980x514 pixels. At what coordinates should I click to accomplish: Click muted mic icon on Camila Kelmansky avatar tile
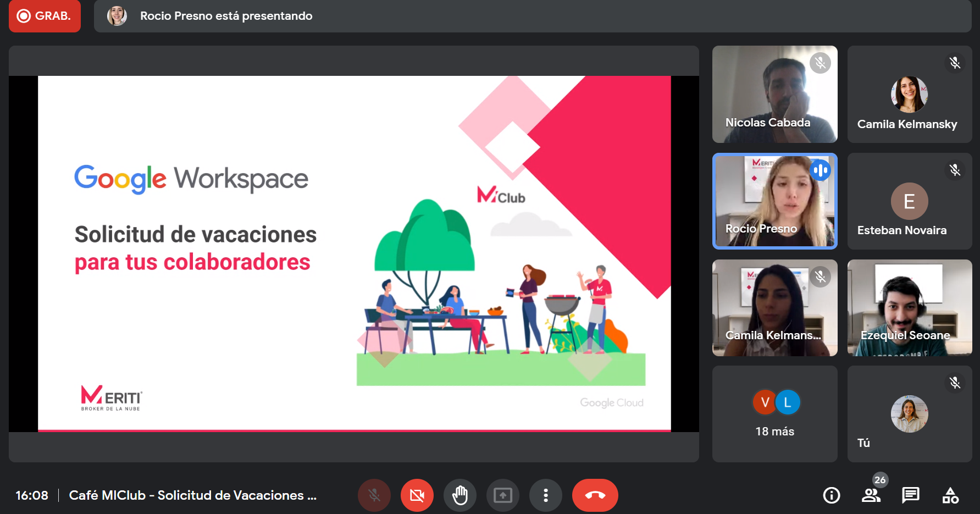pos(955,63)
